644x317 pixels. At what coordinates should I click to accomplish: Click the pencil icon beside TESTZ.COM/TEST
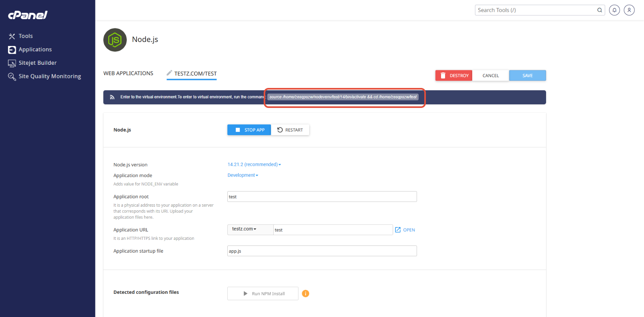tap(169, 73)
